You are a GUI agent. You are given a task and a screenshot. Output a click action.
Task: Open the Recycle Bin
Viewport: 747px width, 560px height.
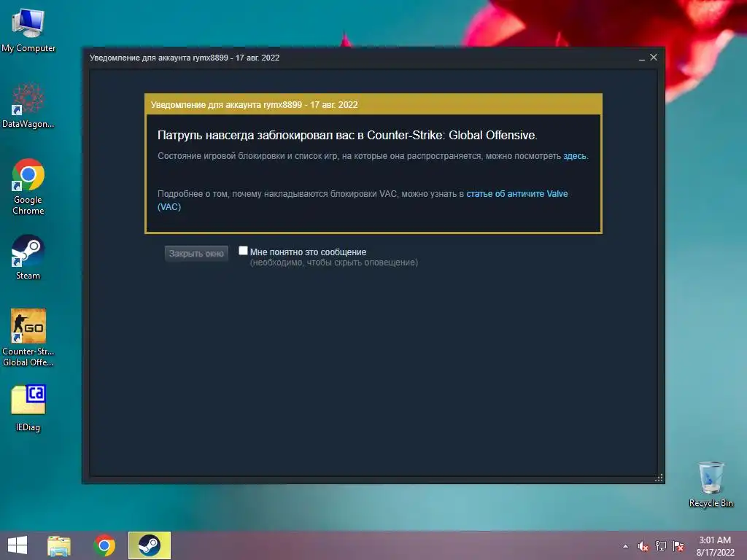coord(711,484)
